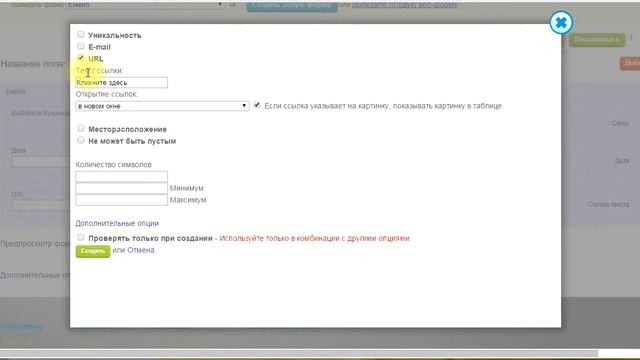The image size is (640, 360).
Task: Open the Открытие ссылок dropdown
Action: tap(162, 106)
